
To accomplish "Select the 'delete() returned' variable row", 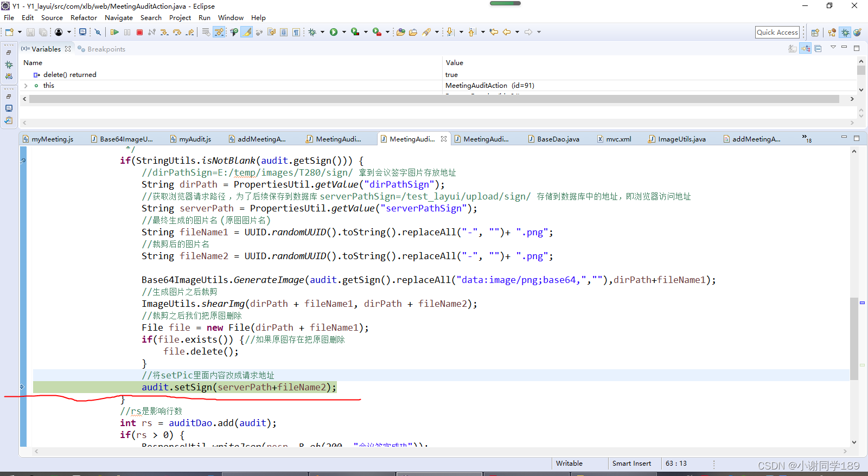I will 438,75.
